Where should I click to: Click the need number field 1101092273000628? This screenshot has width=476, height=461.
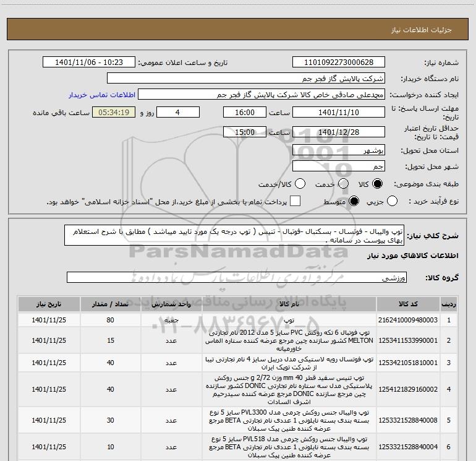point(339,62)
